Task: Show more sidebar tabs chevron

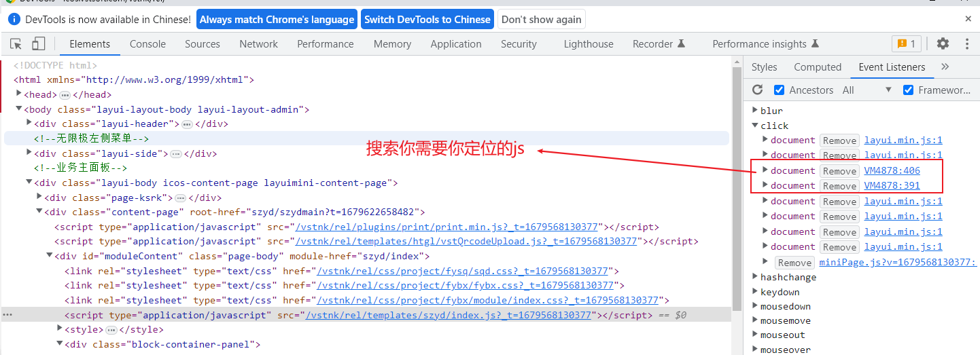Action: pos(945,67)
